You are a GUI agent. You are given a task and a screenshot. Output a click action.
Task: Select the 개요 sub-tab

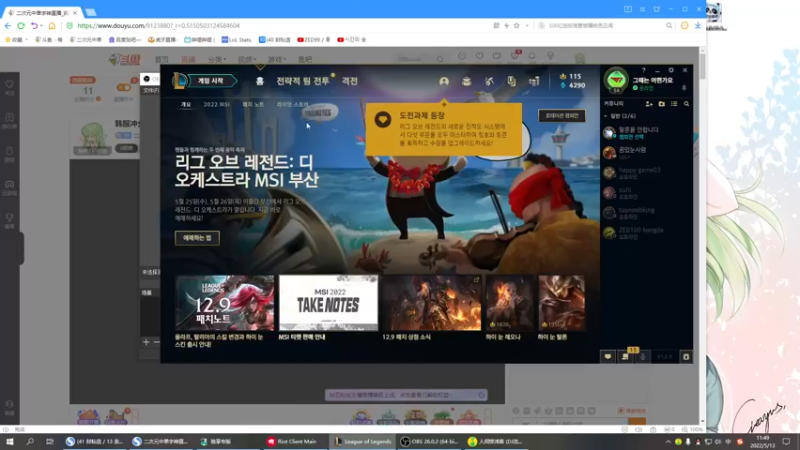click(x=186, y=104)
